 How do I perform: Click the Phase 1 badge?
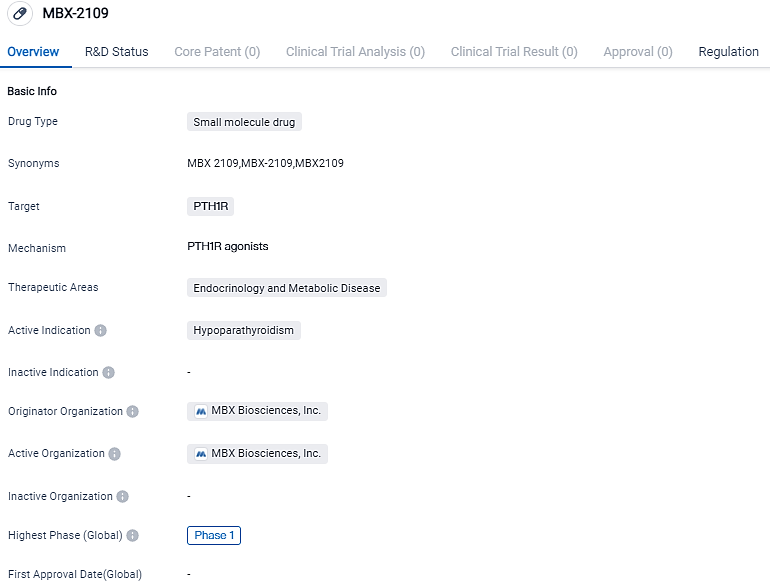point(214,536)
